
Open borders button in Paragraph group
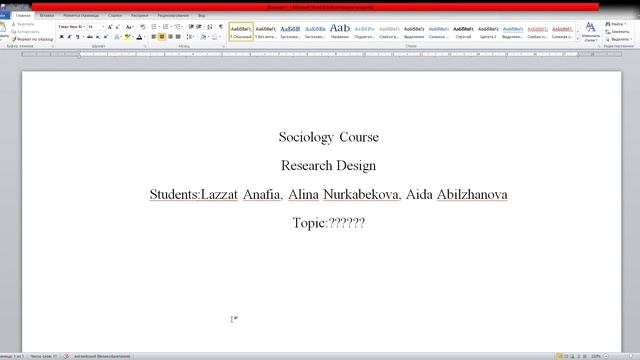point(214,37)
